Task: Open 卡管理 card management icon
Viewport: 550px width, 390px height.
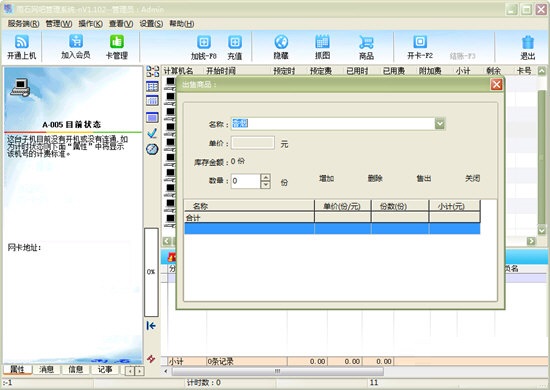Action: (x=117, y=41)
